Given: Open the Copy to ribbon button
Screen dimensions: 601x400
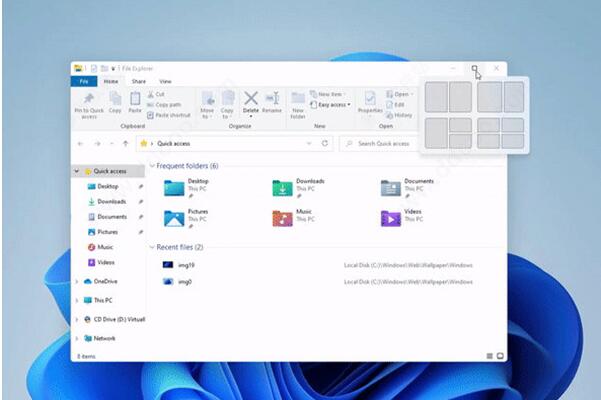Looking at the screenshot, I should (x=227, y=105).
